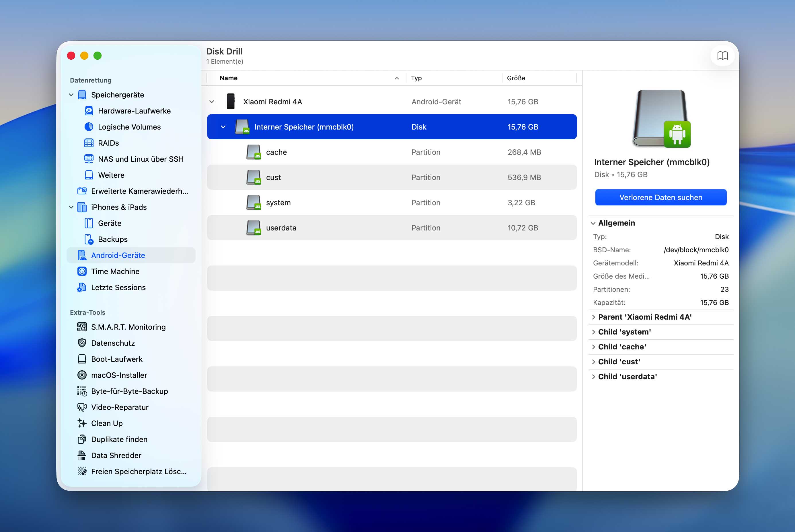Expand the Child 'cache' section
The width and height of the screenshot is (795, 532).
593,347
